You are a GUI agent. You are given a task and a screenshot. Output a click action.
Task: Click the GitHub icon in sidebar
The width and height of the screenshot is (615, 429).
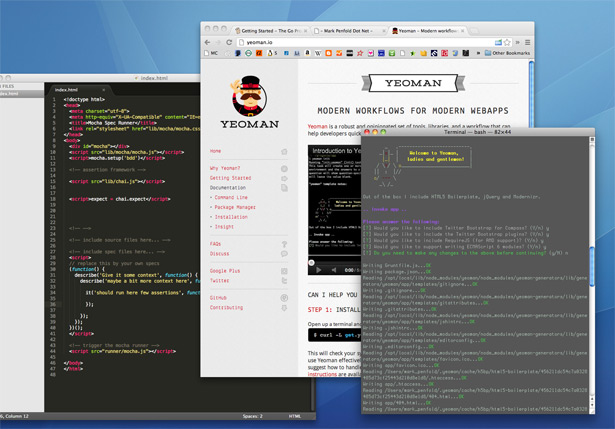(x=284, y=298)
